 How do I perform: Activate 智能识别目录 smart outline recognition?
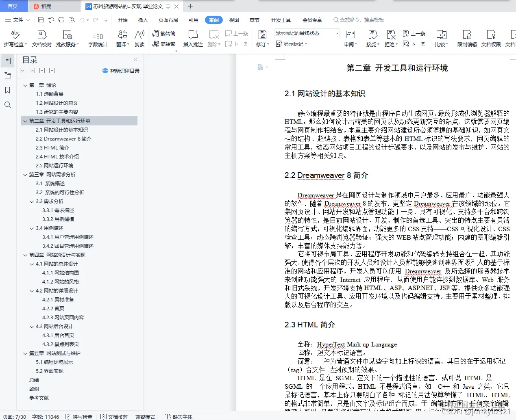pyautogui.click(x=120, y=70)
